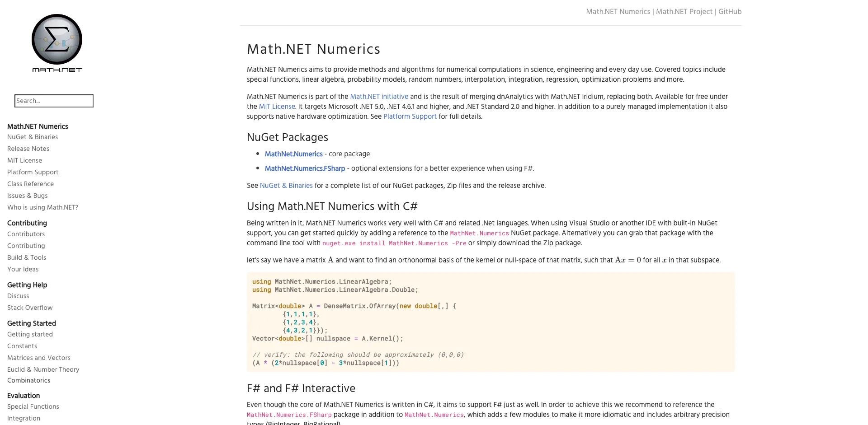The image size is (868, 425).
Task: Open GitHub header link
Action: [x=730, y=12]
